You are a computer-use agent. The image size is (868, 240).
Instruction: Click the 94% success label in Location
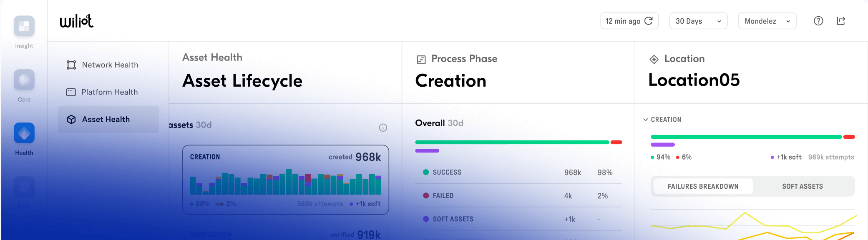(663, 157)
